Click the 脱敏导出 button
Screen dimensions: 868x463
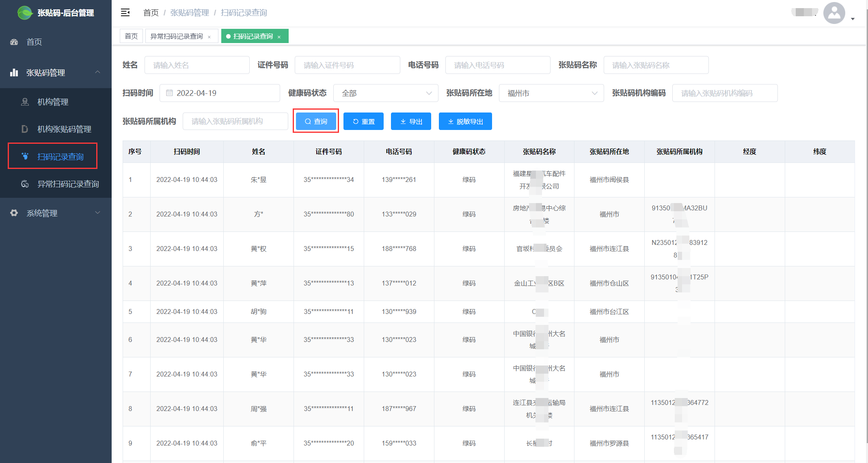[x=465, y=121]
